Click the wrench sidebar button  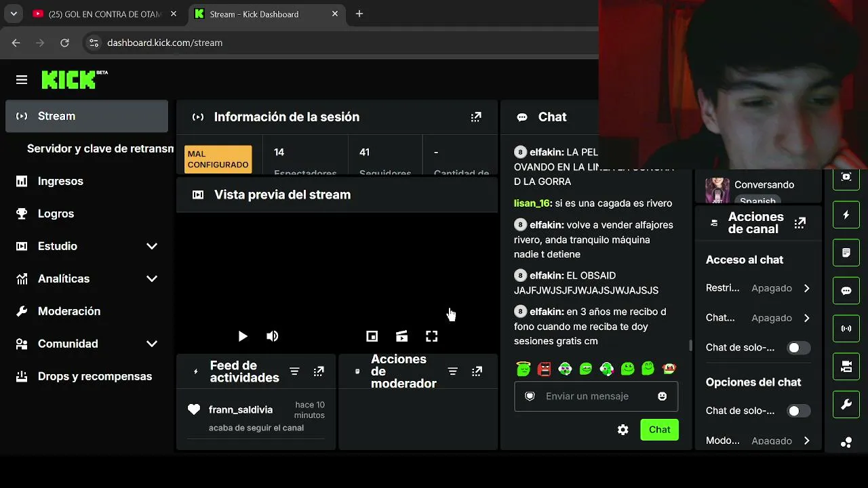pyautogui.click(x=846, y=405)
